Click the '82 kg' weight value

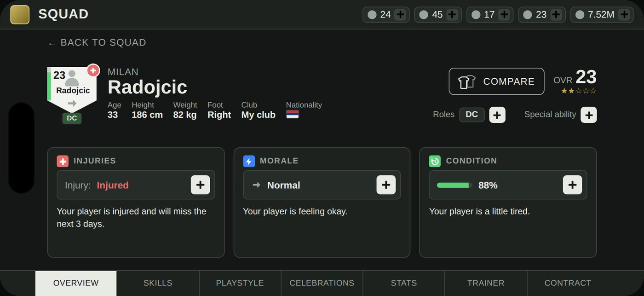pos(185,115)
